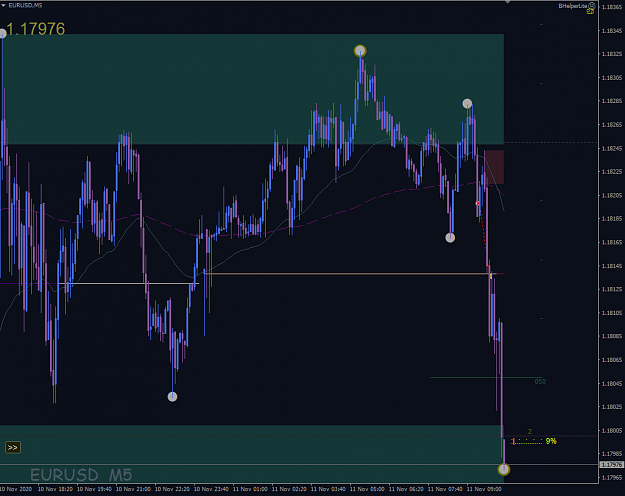Screen dimensions: 625x496
Task: Select the swing low circle near 1.18165
Action: pyautogui.click(x=450, y=238)
